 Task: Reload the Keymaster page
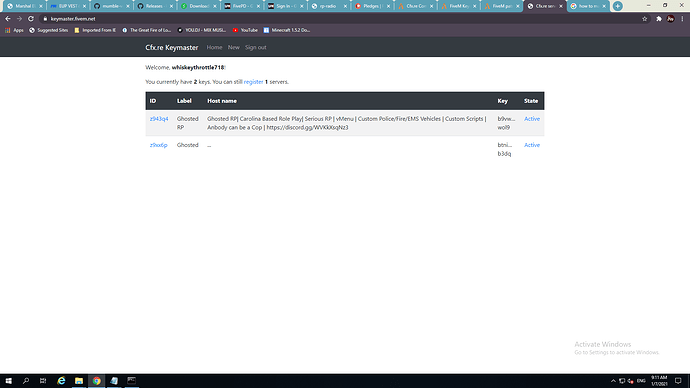point(31,19)
